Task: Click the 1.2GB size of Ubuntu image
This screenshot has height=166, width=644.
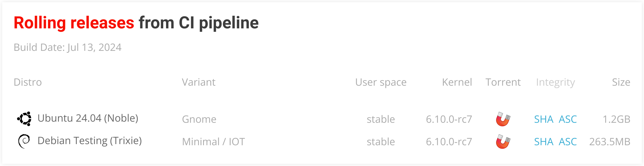Action: click(x=616, y=119)
